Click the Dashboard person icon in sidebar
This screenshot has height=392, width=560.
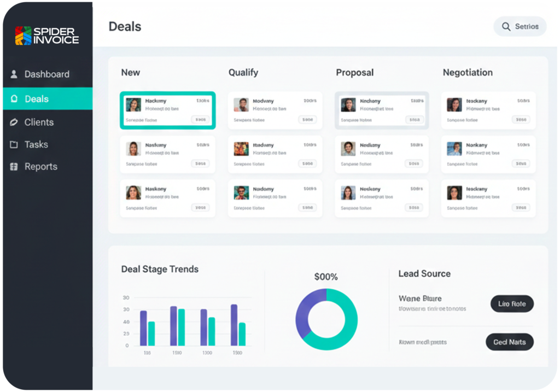14,74
